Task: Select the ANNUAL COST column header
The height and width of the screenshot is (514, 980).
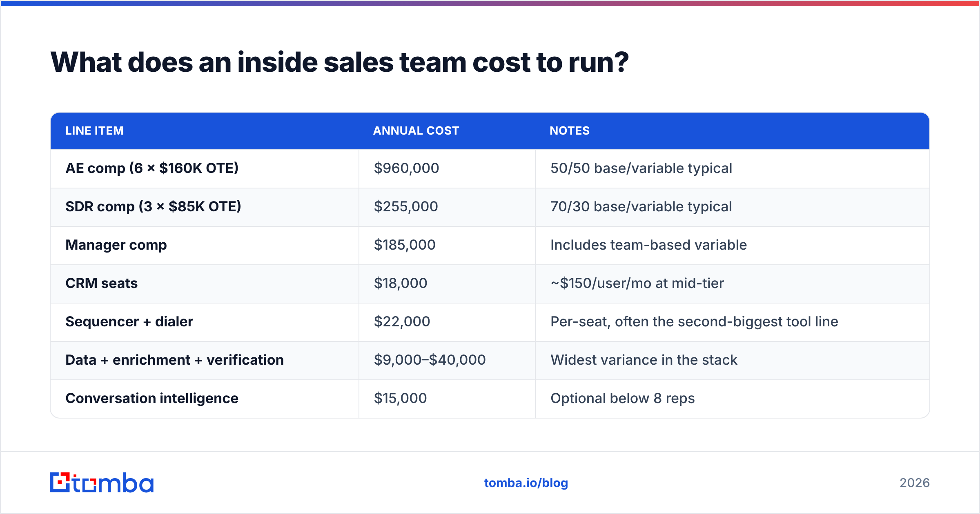Action: tap(416, 131)
